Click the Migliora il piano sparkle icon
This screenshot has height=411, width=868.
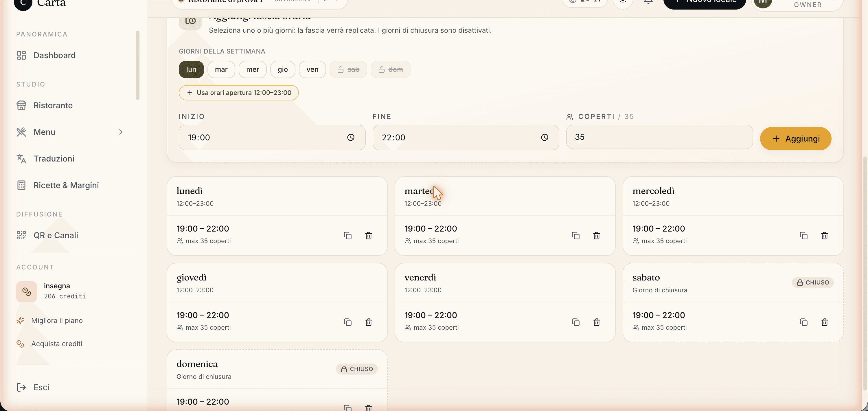[20, 321]
